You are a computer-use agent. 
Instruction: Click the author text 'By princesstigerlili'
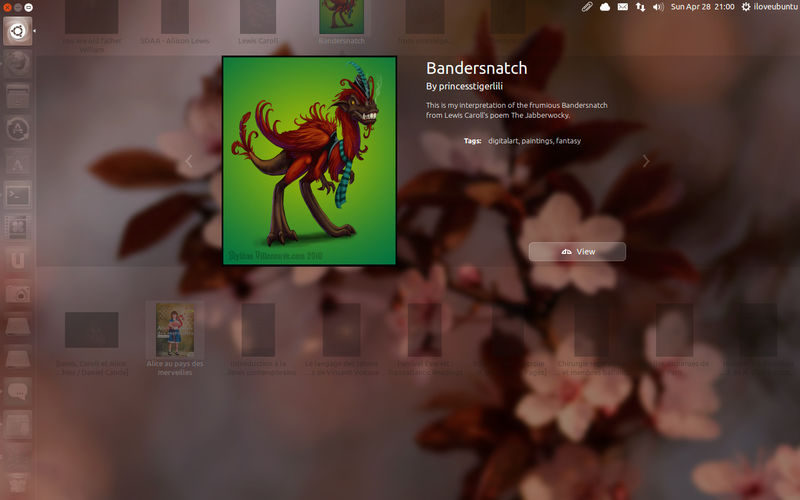[464, 86]
